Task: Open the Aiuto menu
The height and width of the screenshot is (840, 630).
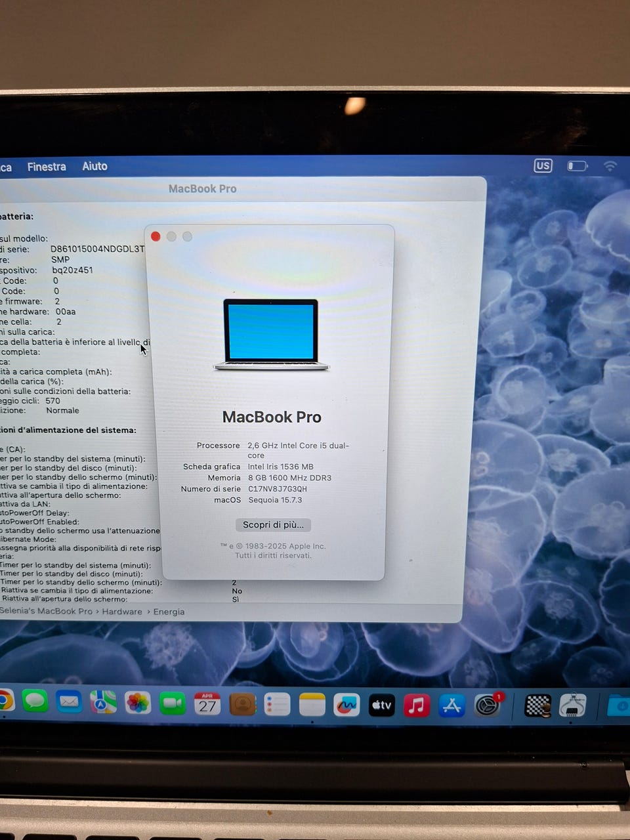Action: coord(94,166)
